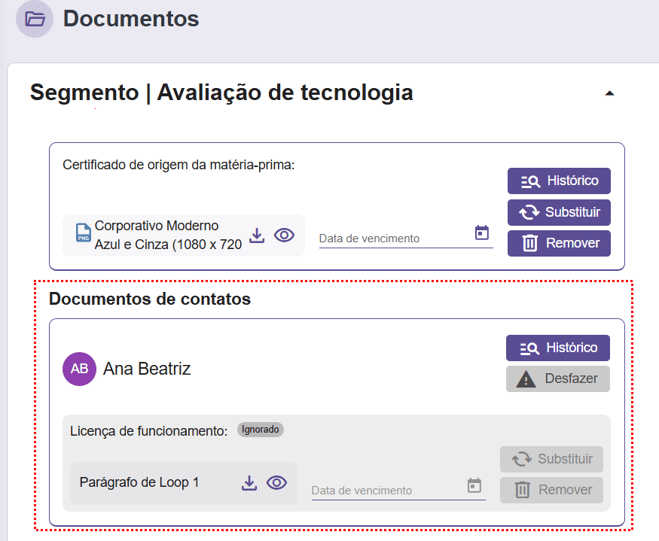Image resolution: width=659 pixels, height=541 pixels.
Task: Click Substituir for the certificate document
Action: [x=559, y=212]
